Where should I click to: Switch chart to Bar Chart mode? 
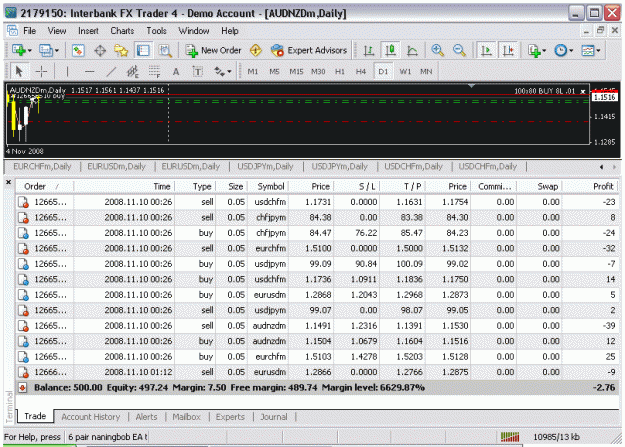[x=369, y=50]
